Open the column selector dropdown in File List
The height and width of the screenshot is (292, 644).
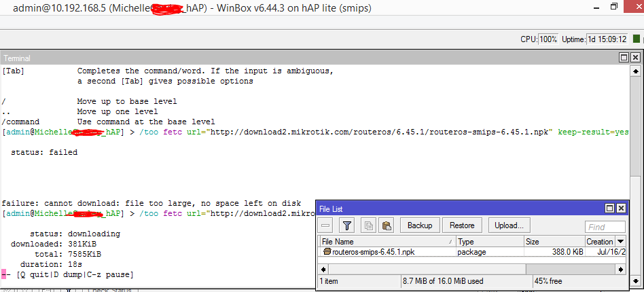[621, 242]
